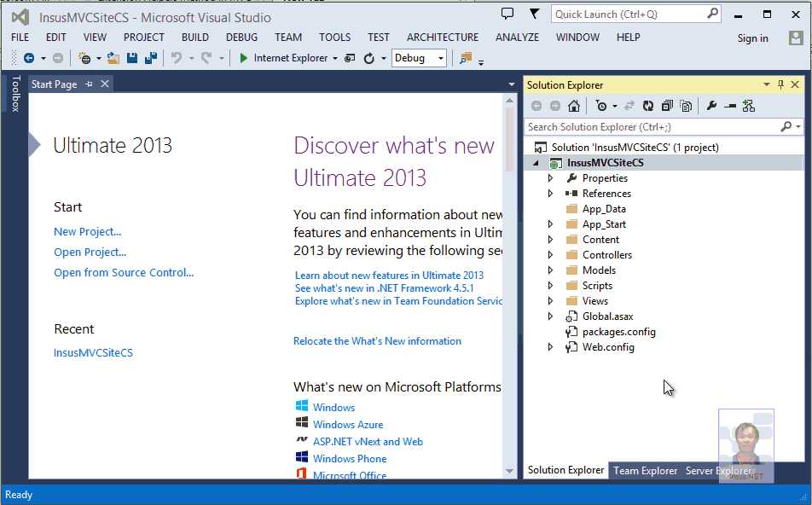
Task: Click the notifications filter flag icon
Action: [x=534, y=14]
